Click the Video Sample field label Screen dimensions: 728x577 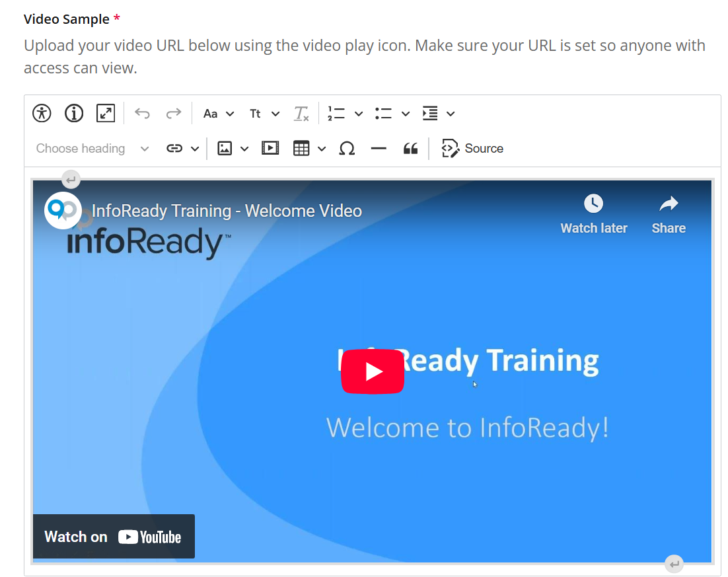click(x=67, y=19)
